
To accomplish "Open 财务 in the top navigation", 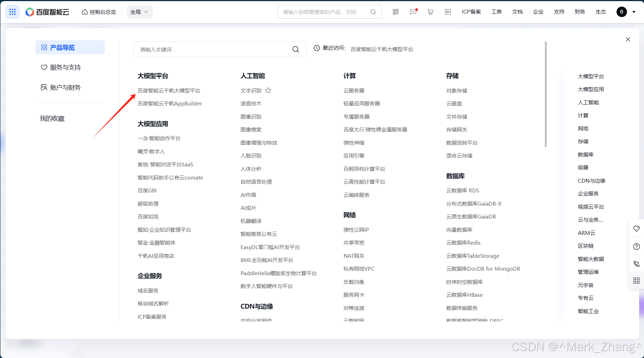I will 580,12.
